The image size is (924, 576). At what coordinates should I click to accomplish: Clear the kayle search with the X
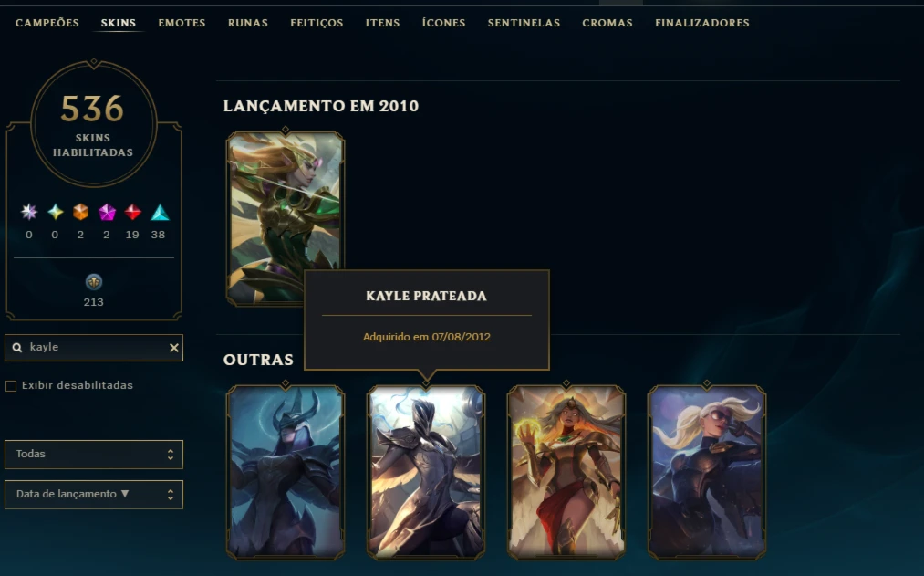coord(174,348)
